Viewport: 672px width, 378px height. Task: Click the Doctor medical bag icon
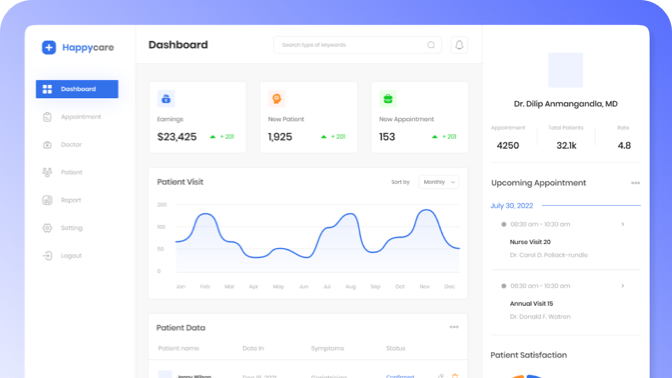pyautogui.click(x=47, y=144)
